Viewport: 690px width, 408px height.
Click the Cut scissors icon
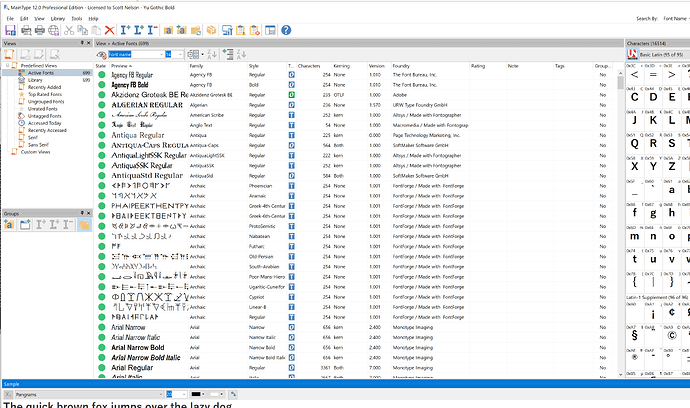pyautogui.click(x=70, y=31)
